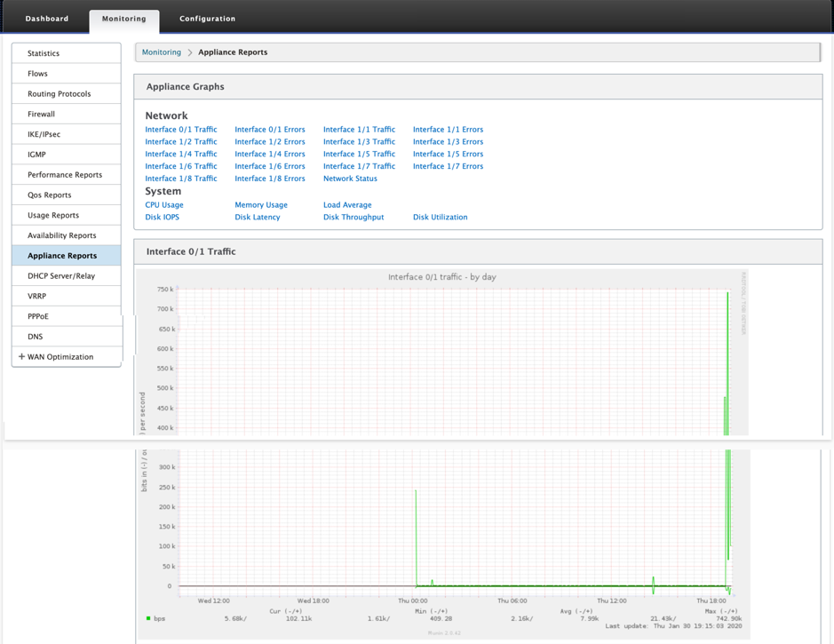Open Interface 1/6 Traffic link
This screenshot has width=834, height=644.
pos(181,166)
